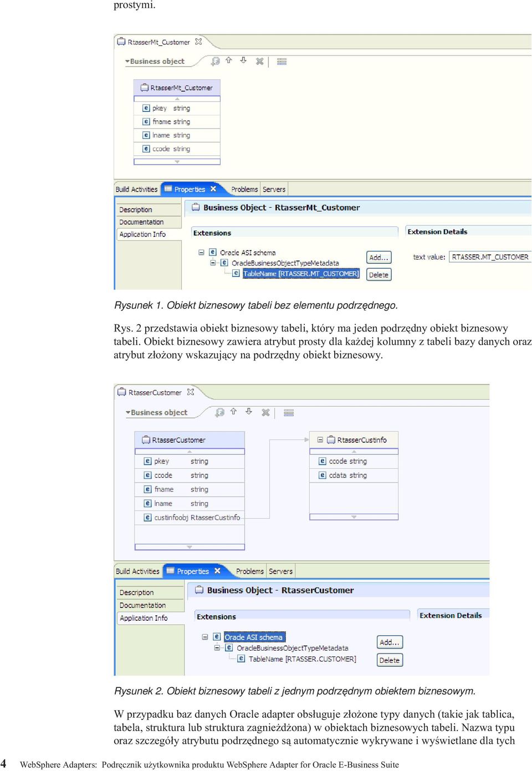
Task: Click add-field icon in RtasserMt_Customer editor toolbar
Action: [216, 61]
